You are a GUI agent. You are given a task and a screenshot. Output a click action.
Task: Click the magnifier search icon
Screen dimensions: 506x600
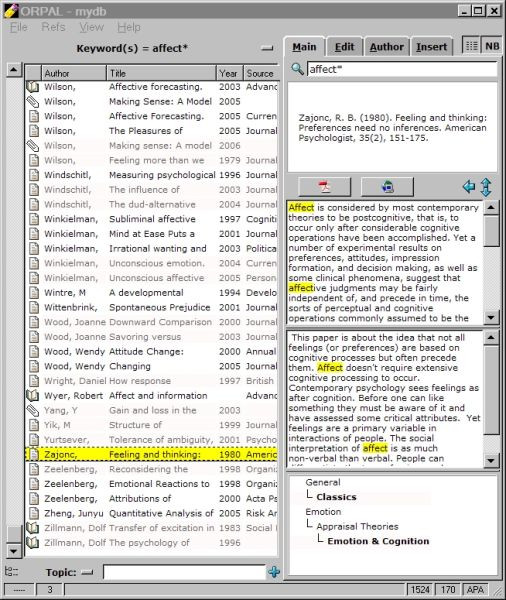tap(297, 69)
